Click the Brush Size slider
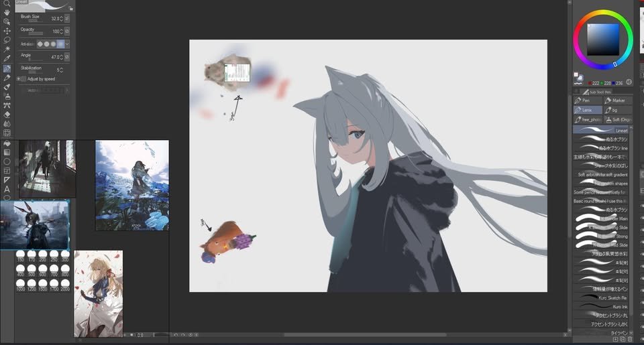The width and height of the screenshot is (644, 345). tap(35, 21)
